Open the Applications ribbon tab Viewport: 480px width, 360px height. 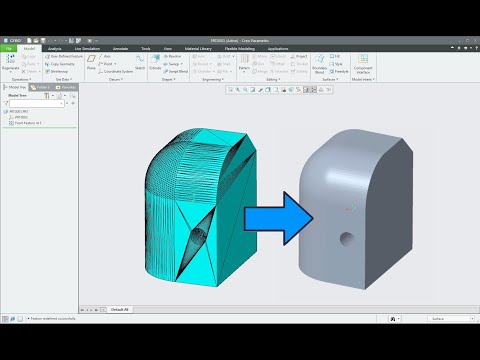pyautogui.click(x=278, y=49)
